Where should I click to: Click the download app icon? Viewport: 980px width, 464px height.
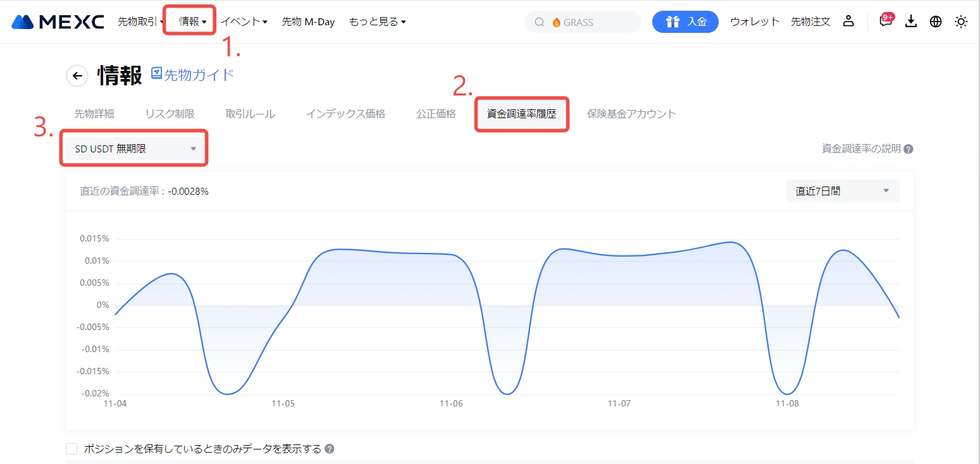pos(911,21)
